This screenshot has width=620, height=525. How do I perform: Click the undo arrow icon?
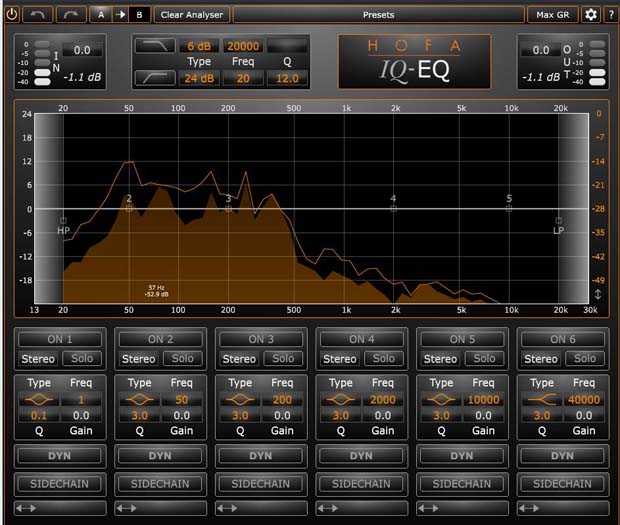click(x=38, y=15)
